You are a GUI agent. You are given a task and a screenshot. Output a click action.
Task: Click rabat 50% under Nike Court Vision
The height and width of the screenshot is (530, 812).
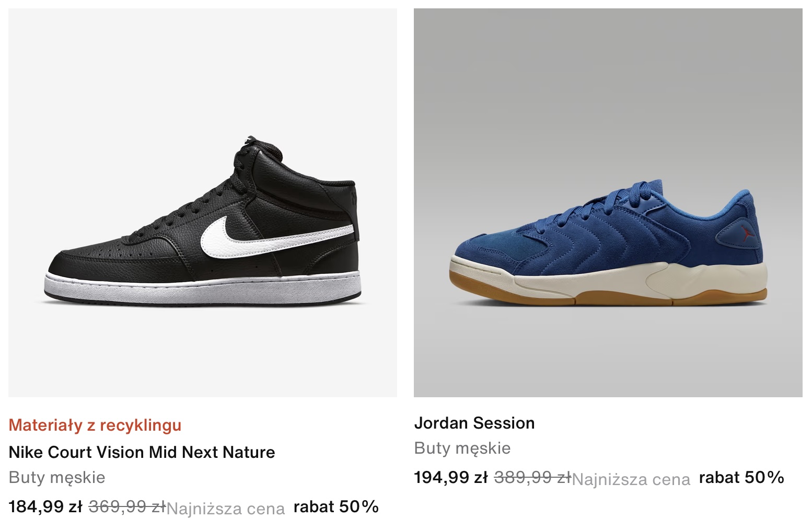pos(336,506)
